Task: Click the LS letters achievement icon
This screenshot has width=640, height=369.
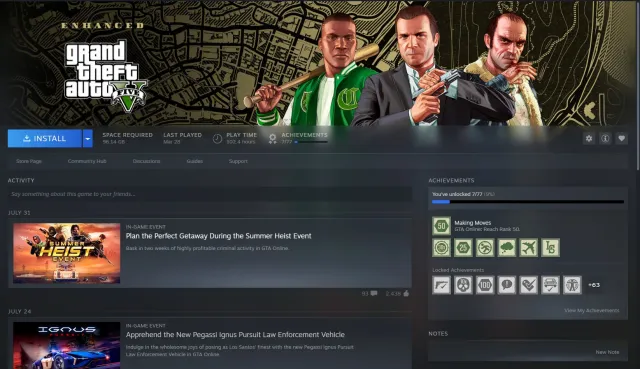Action: tap(550, 248)
